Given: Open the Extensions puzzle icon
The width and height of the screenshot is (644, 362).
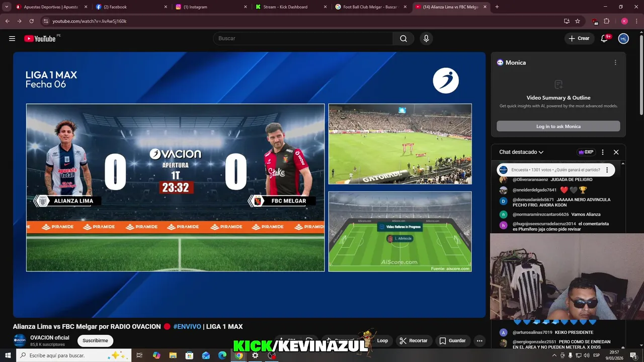Looking at the screenshot, I should [x=607, y=21].
